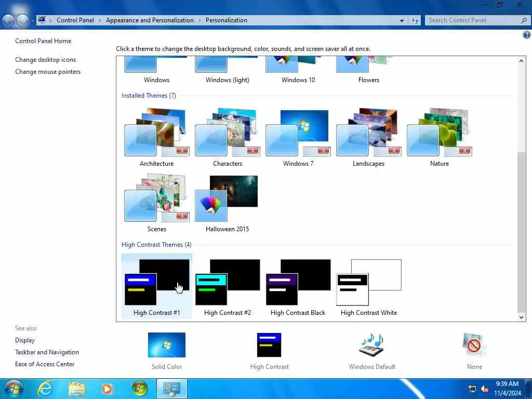Choose the Windows (light) theme
532x399 pixels.
click(x=228, y=71)
